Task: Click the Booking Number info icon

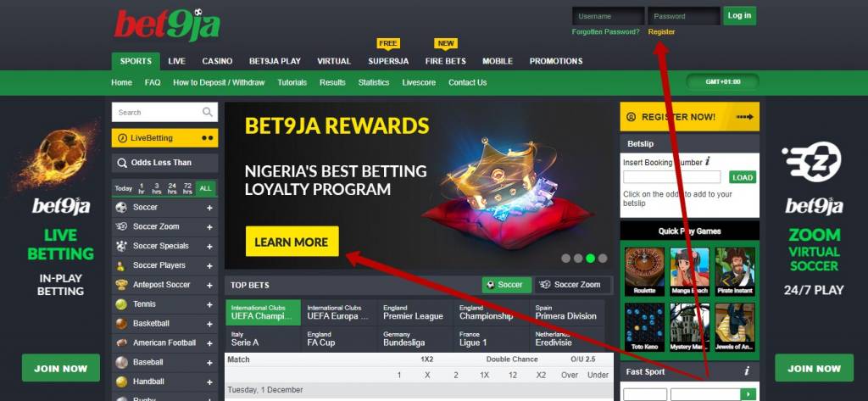Action: coord(708,162)
